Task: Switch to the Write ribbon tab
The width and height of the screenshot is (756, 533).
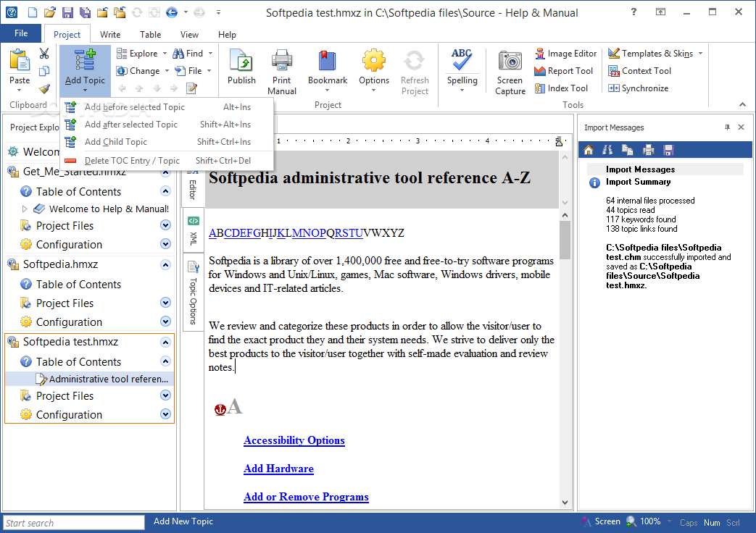Action: [x=110, y=35]
